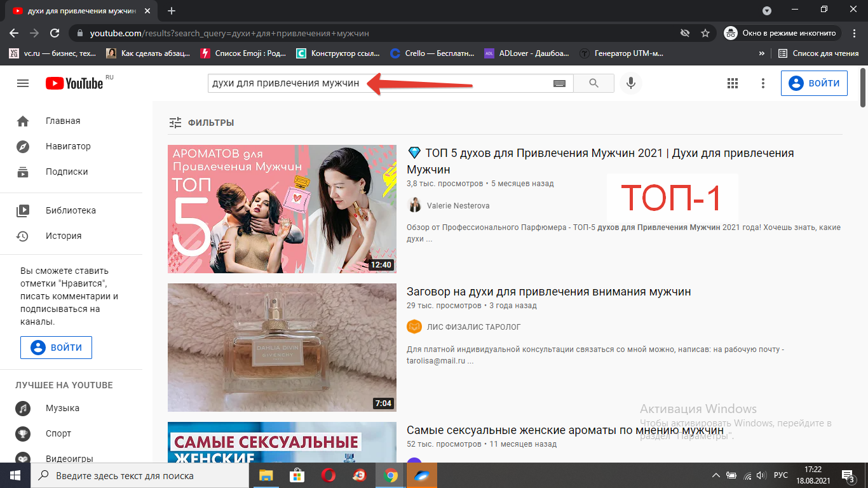868x488 pixels.
Task: Open File Explorer from the taskbar
Action: point(266,475)
